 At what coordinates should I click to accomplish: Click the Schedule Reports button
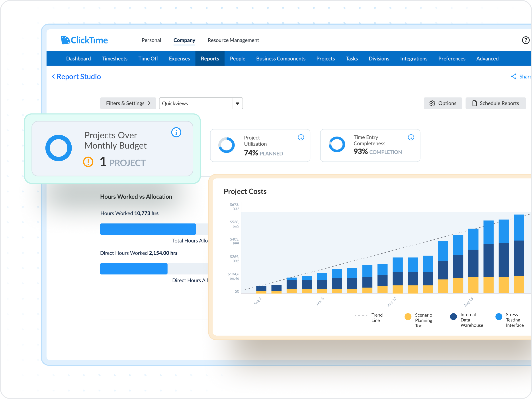495,104
